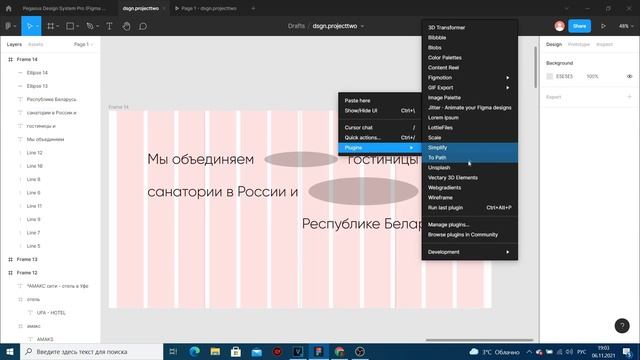Switch to Pegasus Design System tab

coord(64,8)
